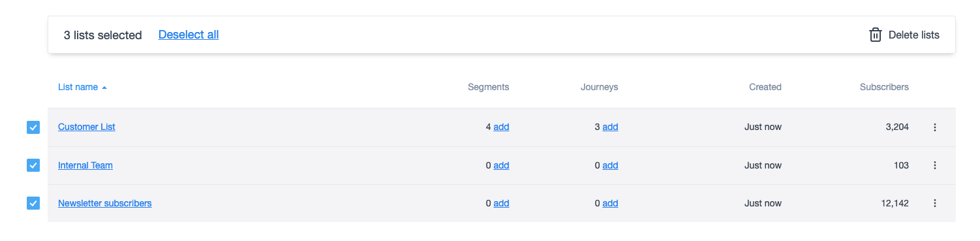The image size is (980, 241).
Task: Open the Newsletter subscribers list link
Action: tap(105, 203)
